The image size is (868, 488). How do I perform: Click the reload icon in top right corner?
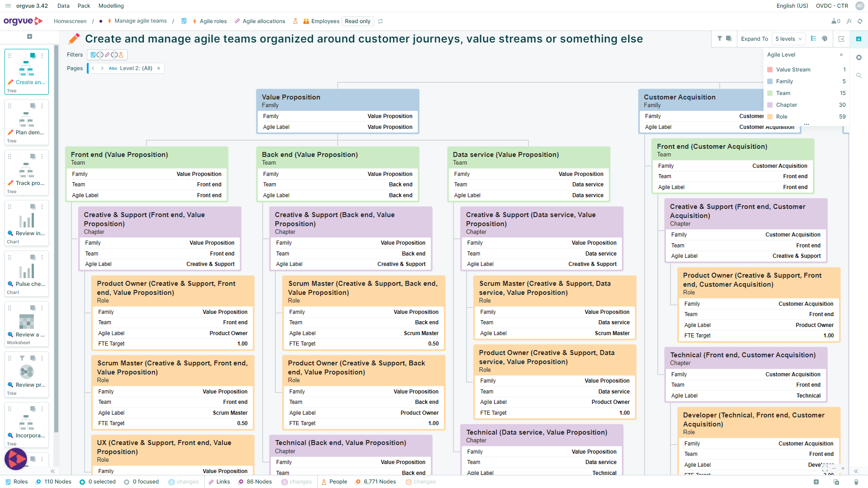(860, 21)
